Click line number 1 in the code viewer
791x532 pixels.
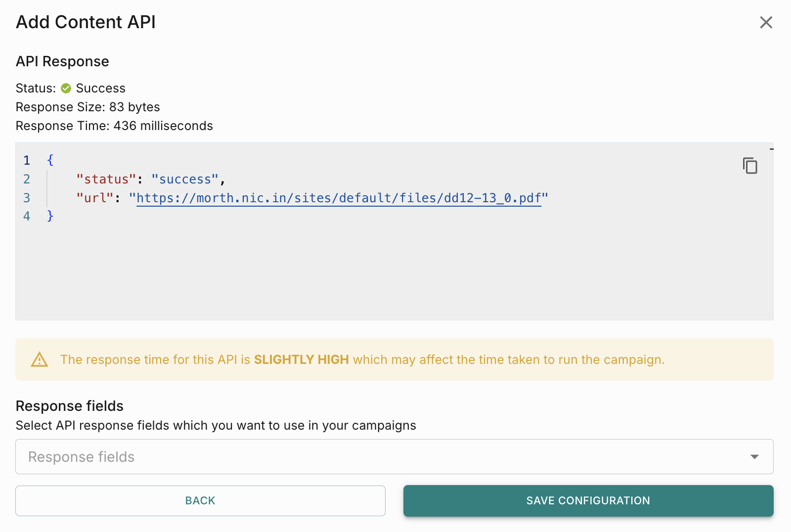pyautogui.click(x=27, y=160)
